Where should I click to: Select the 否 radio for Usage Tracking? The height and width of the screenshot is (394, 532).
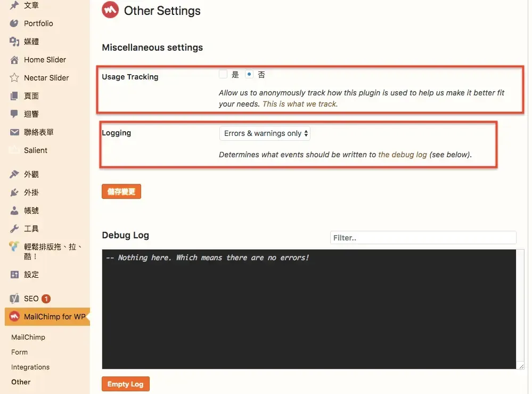(249, 74)
